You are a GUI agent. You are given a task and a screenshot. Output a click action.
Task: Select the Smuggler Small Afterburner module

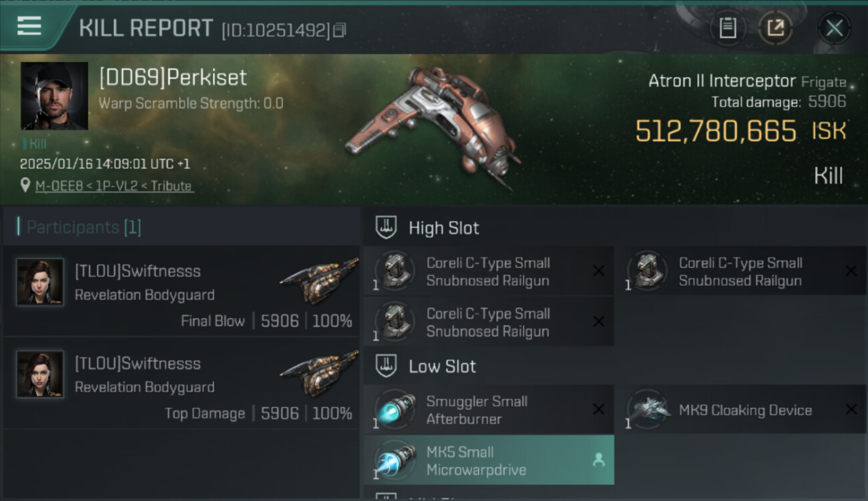pos(489,410)
